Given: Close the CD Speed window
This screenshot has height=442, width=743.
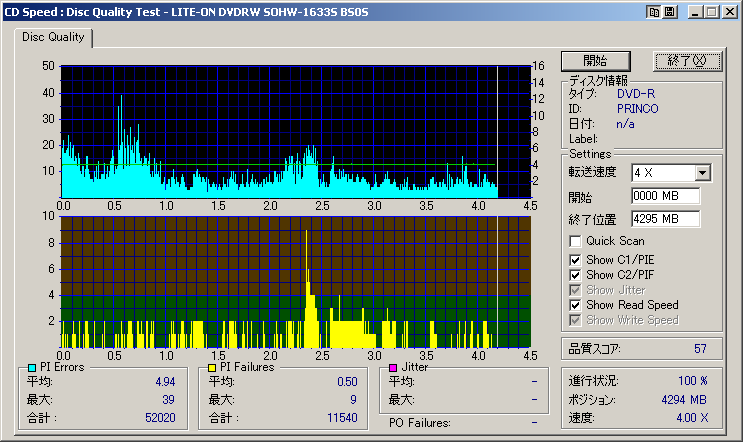Looking at the screenshot, I should [729, 12].
